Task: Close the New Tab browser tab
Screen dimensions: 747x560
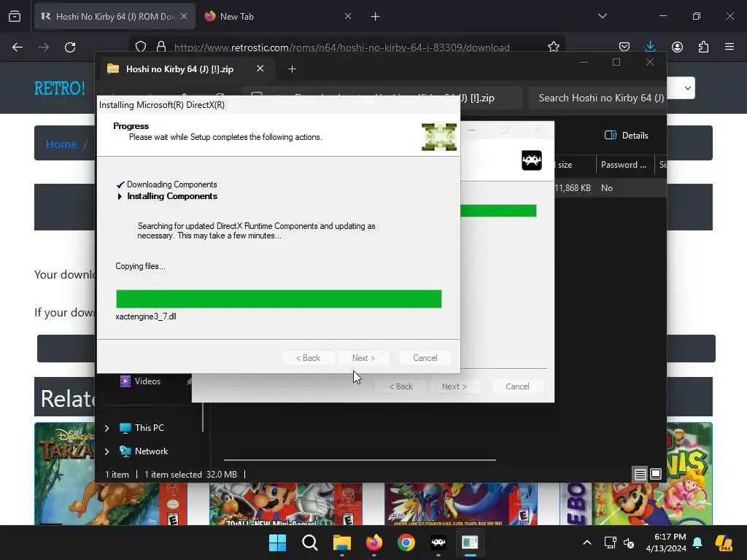Action: coord(348,16)
